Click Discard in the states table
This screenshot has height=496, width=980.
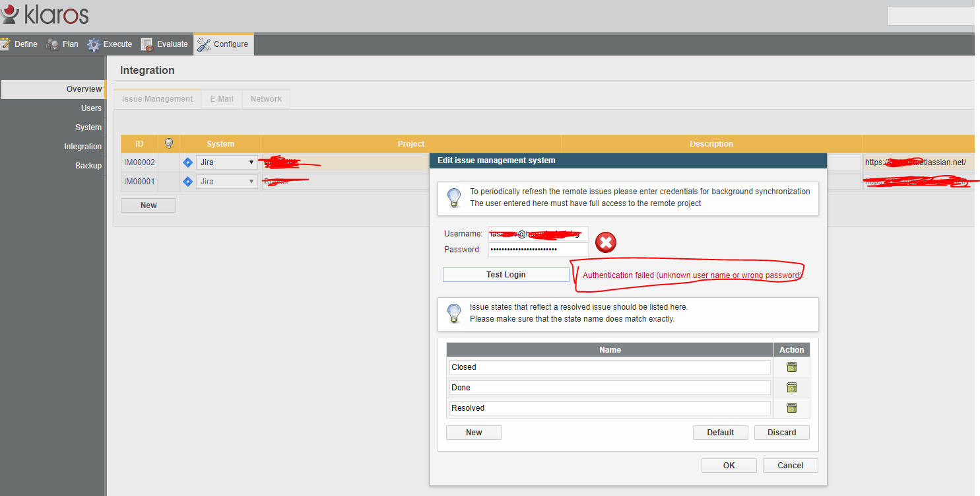(x=781, y=433)
